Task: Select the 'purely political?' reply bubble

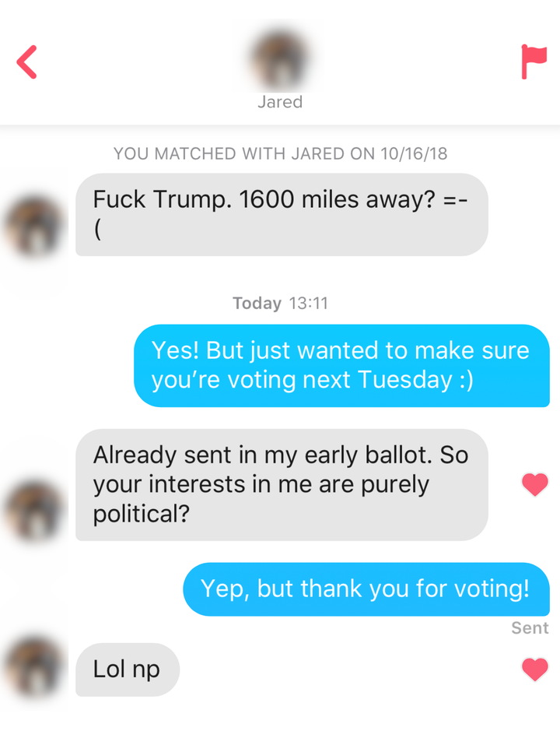Action: click(282, 484)
